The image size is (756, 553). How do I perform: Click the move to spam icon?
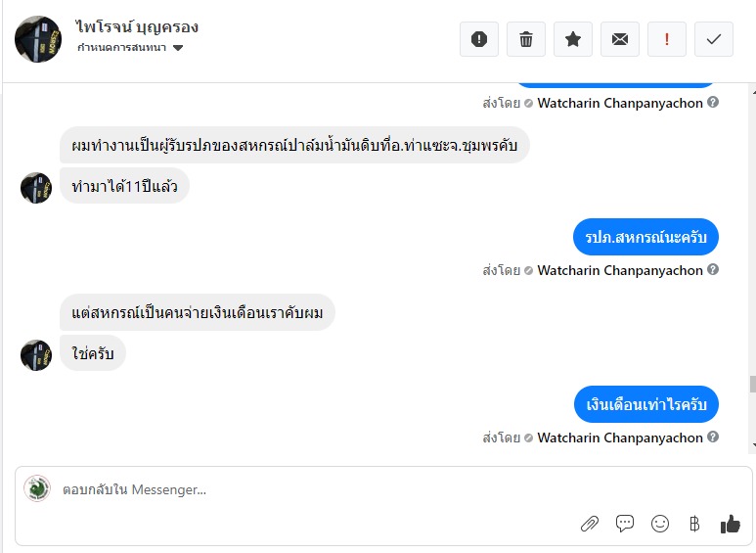coord(479,39)
